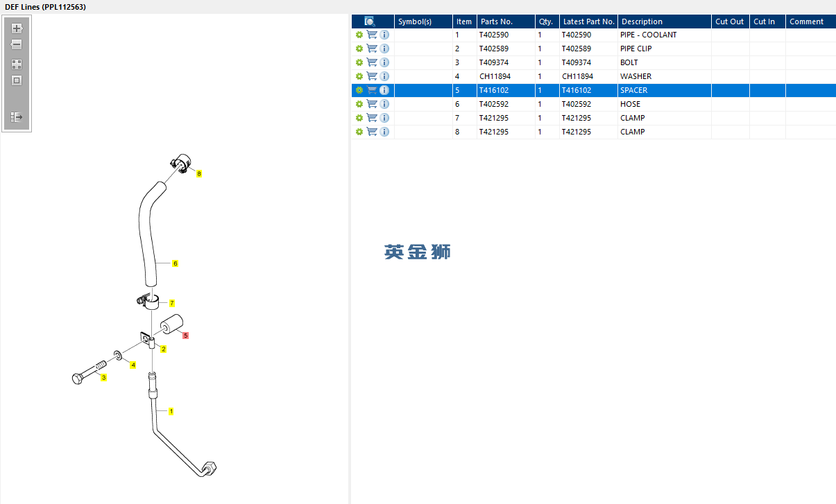The image size is (836, 504).
Task: Select the PIPE CLIP description cell
Action: (x=665, y=49)
